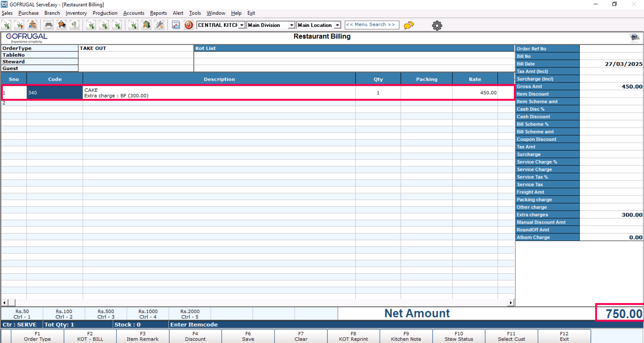Click the chart report icon in toolbar
Screen dimensions: 644x343
coord(176,25)
